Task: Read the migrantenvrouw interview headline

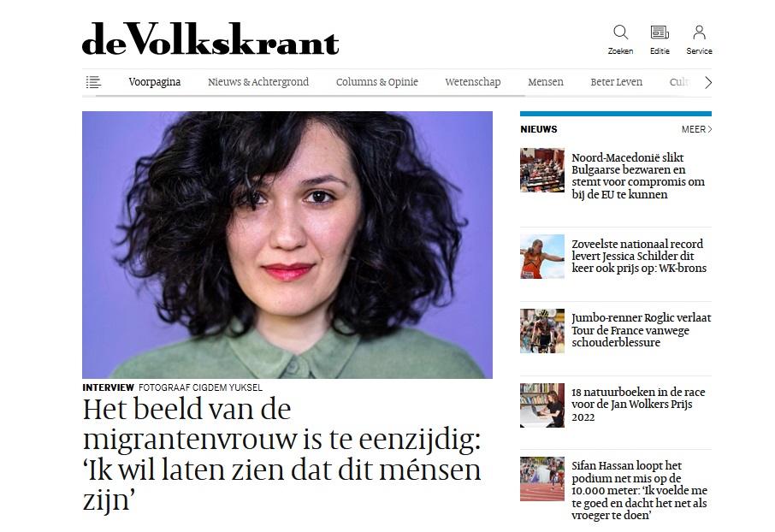Action: coord(281,454)
